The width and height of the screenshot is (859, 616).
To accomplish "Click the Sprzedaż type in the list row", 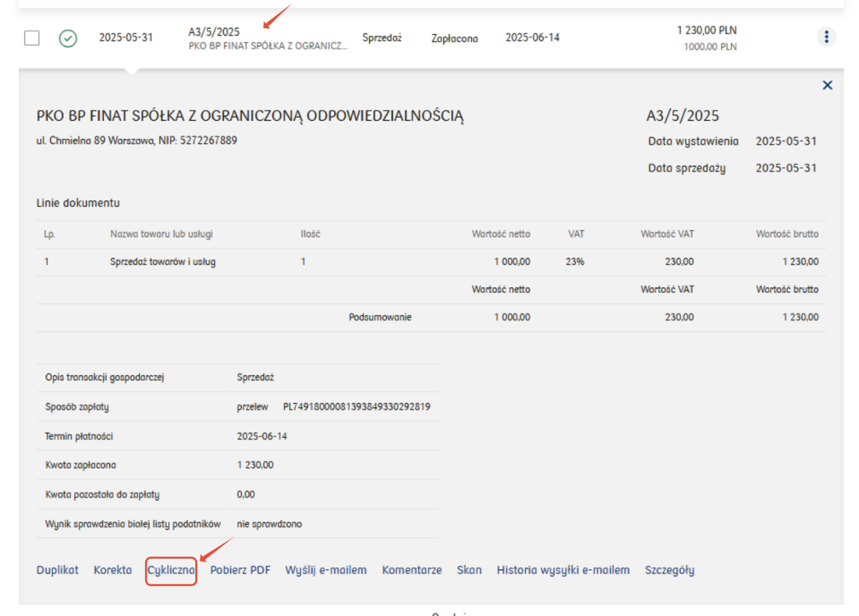I will tap(382, 37).
